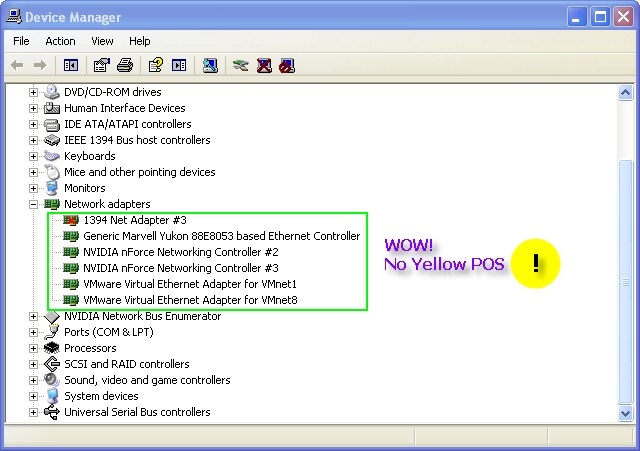Screen dimensions: 640x451
Task: Expand IDE ATA/ATAPI controllers node
Action: click(33, 124)
